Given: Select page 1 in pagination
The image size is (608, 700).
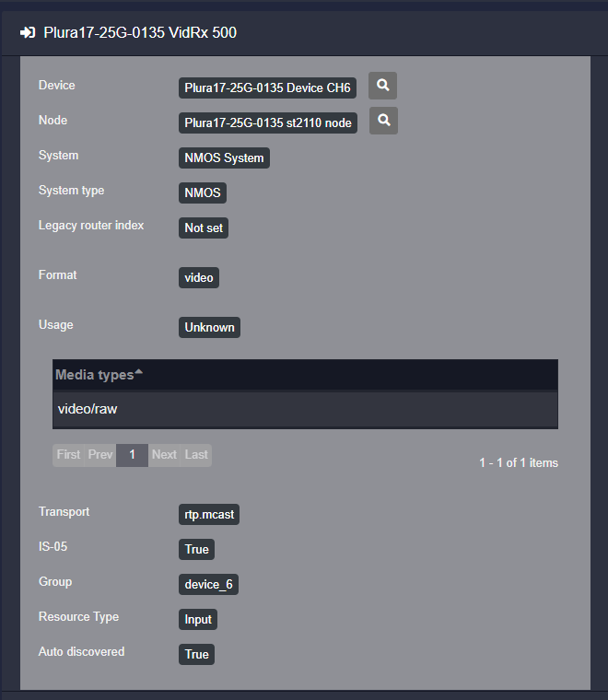Looking at the screenshot, I should [132, 455].
